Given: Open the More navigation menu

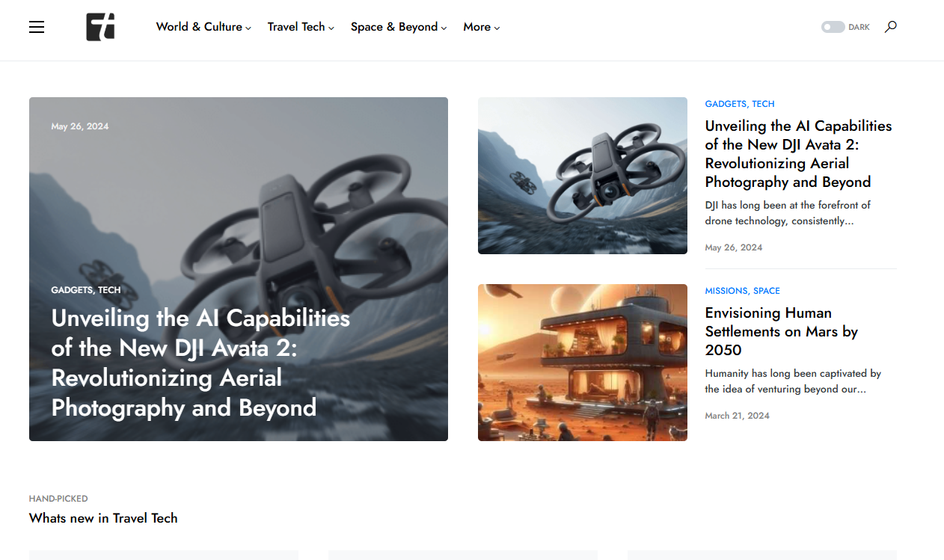Looking at the screenshot, I should [476, 27].
